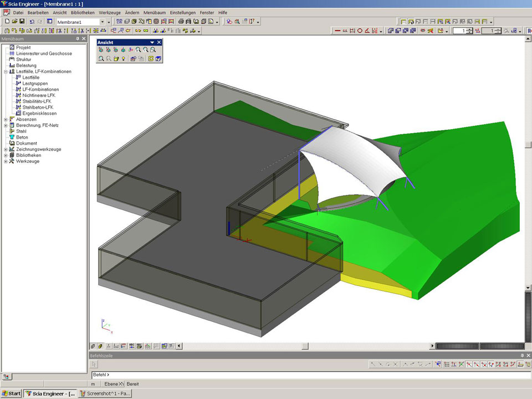Screen dimensions: 532x399
Task: Open the Bibliotheken menu
Action: tap(82, 12)
